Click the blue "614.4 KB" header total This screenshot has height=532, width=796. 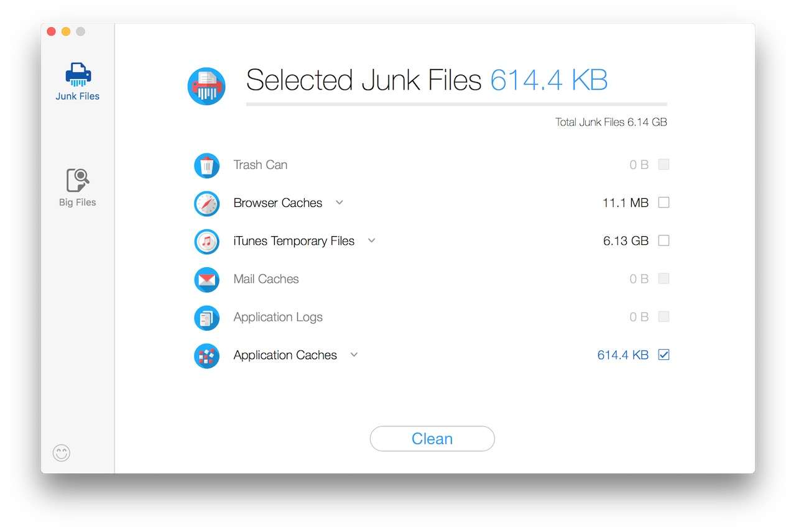549,80
